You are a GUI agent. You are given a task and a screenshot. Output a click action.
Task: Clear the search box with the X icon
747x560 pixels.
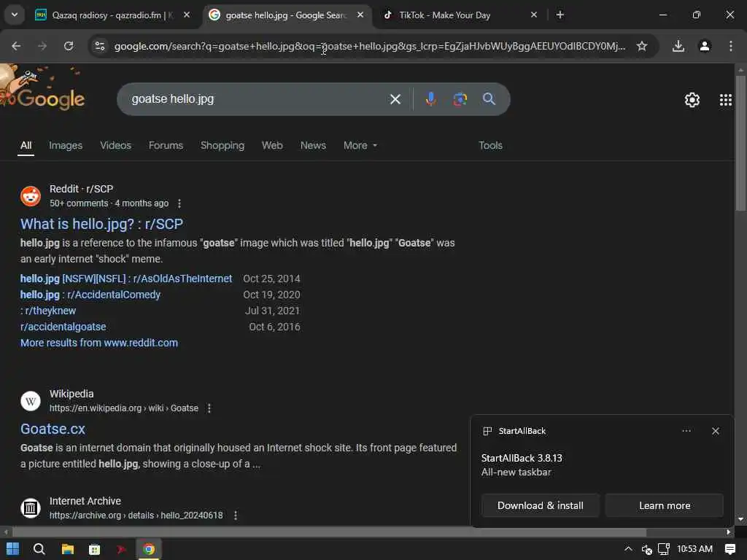pyautogui.click(x=395, y=99)
